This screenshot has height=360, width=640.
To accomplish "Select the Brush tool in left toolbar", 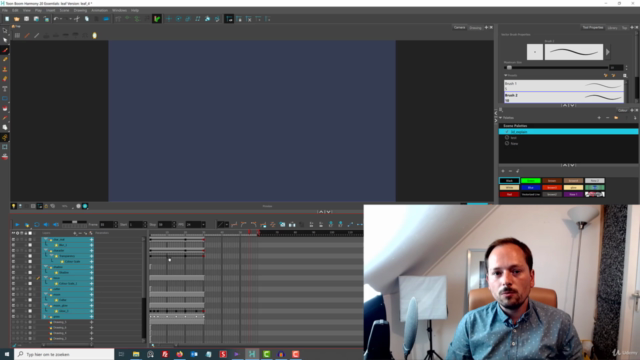I will click(5, 50).
